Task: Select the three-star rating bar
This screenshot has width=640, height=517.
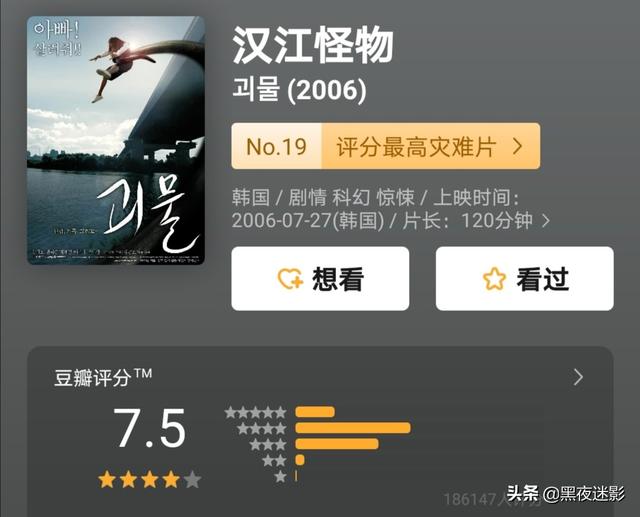Action: [337, 444]
